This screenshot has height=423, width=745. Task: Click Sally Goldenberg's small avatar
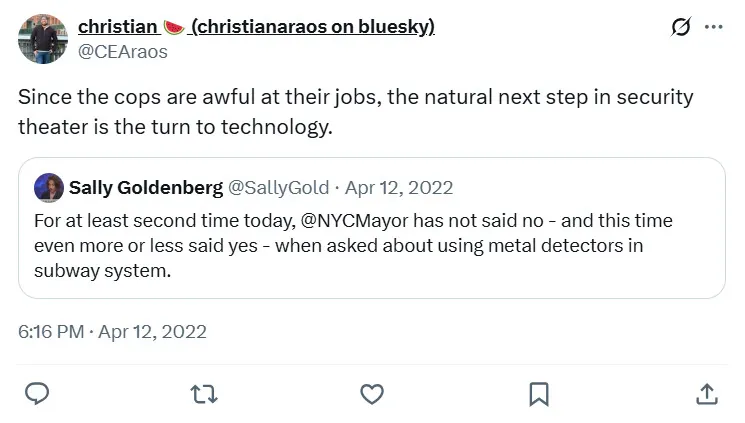(x=49, y=187)
